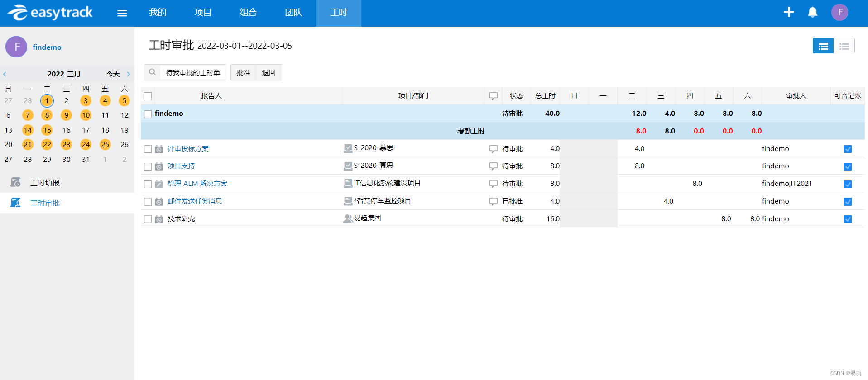The width and height of the screenshot is (868, 380).
Task: Click the 批准 button
Action: [x=243, y=72]
